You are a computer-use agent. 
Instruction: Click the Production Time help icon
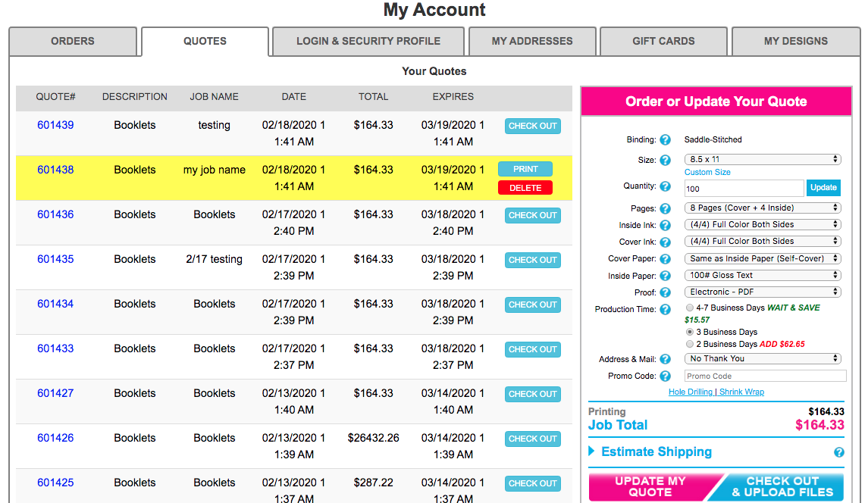point(665,310)
